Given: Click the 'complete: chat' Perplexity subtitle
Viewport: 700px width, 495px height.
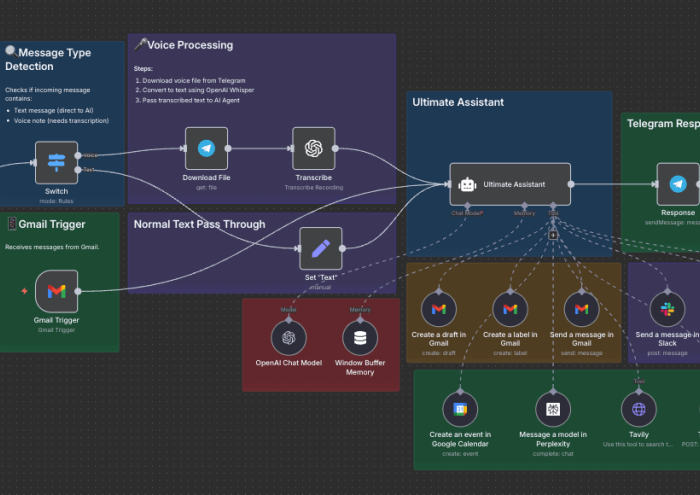Looking at the screenshot, I should (x=553, y=453).
